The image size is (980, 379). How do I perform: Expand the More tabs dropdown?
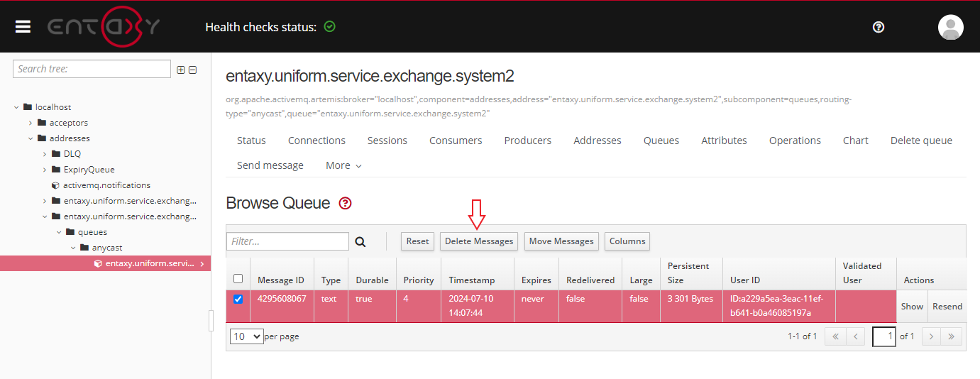[343, 165]
